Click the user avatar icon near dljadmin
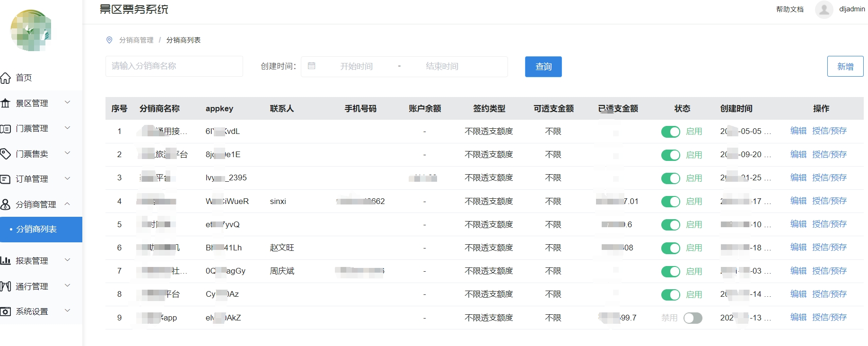The image size is (868, 346). tap(824, 9)
